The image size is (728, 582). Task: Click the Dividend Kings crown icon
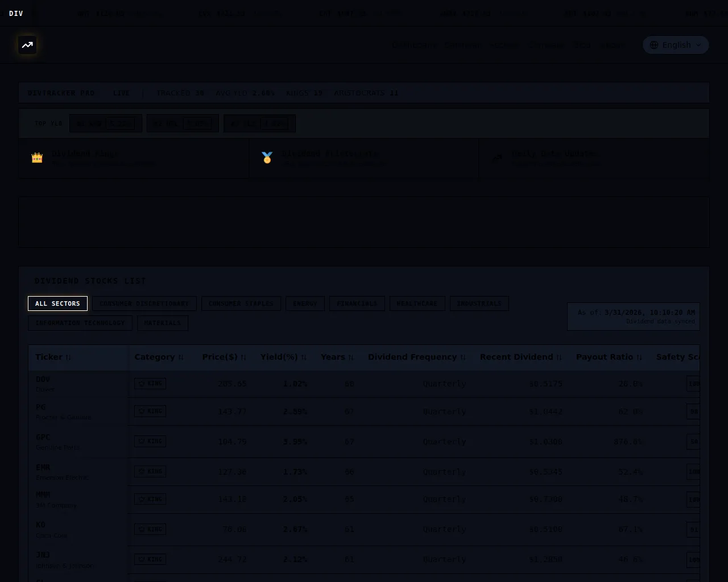coord(37,158)
